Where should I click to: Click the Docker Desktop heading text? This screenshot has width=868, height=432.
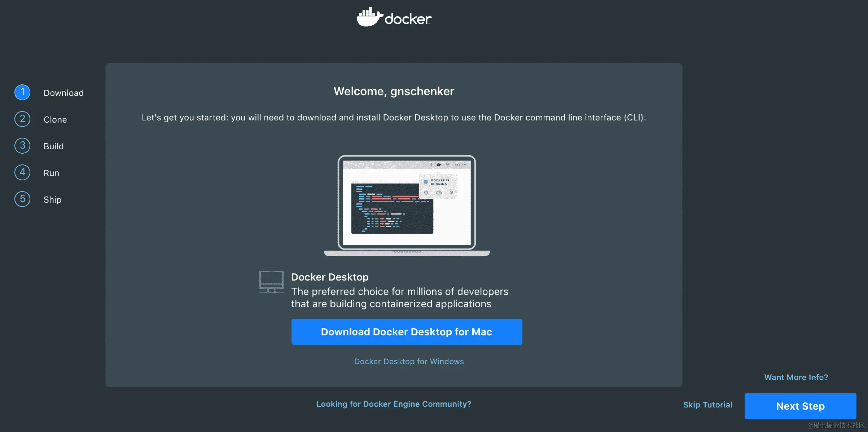coord(330,277)
